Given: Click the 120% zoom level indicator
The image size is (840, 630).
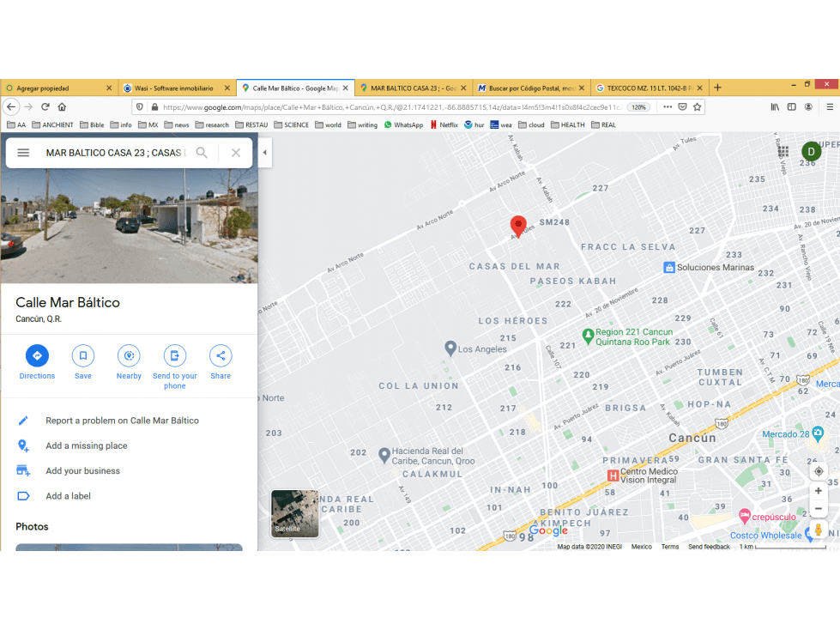Looking at the screenshot, I should [638, 107].
